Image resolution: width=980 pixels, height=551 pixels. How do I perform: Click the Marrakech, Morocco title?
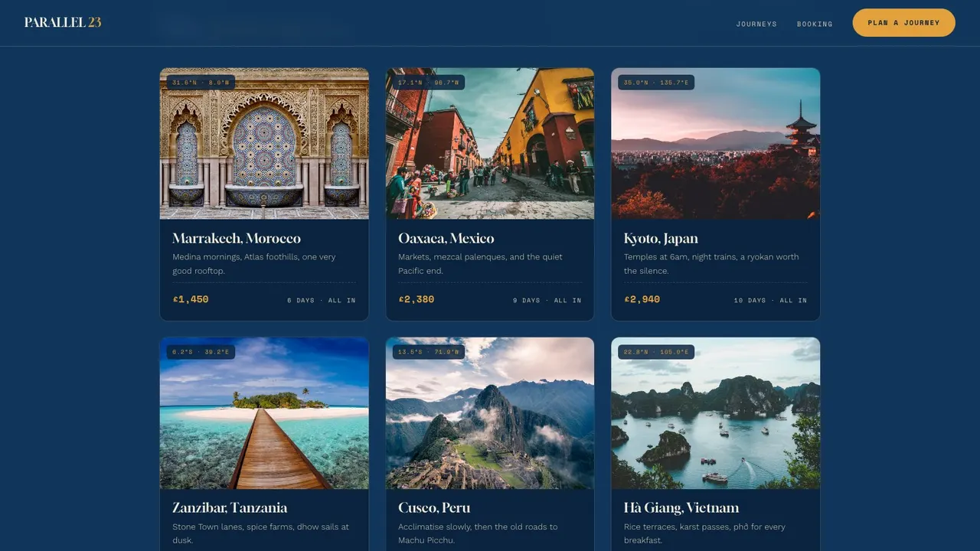pyautogui.click(x=237, y=238)
